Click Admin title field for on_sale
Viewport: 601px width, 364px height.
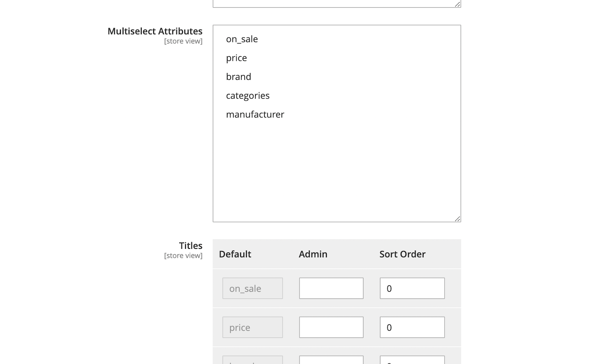click(331, 288)
